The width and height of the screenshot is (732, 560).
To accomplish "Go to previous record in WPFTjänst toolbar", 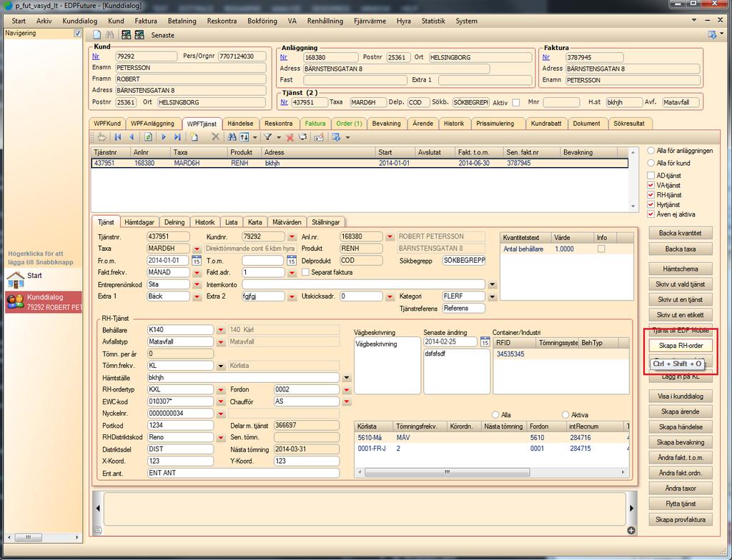I will pos(132,137).
